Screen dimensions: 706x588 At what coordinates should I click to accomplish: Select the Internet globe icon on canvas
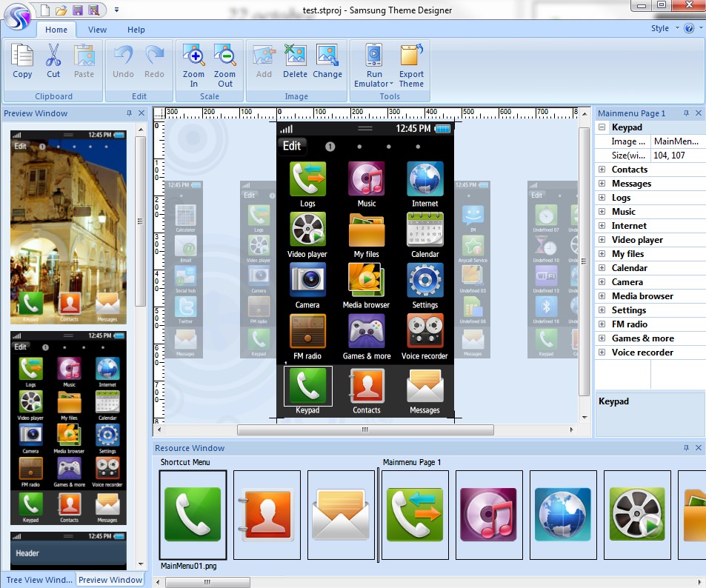(425, 178)
